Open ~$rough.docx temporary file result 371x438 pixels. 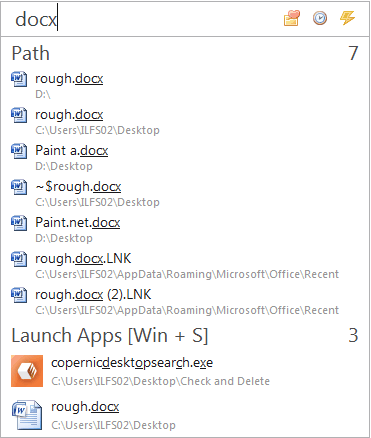click(185, 193)
